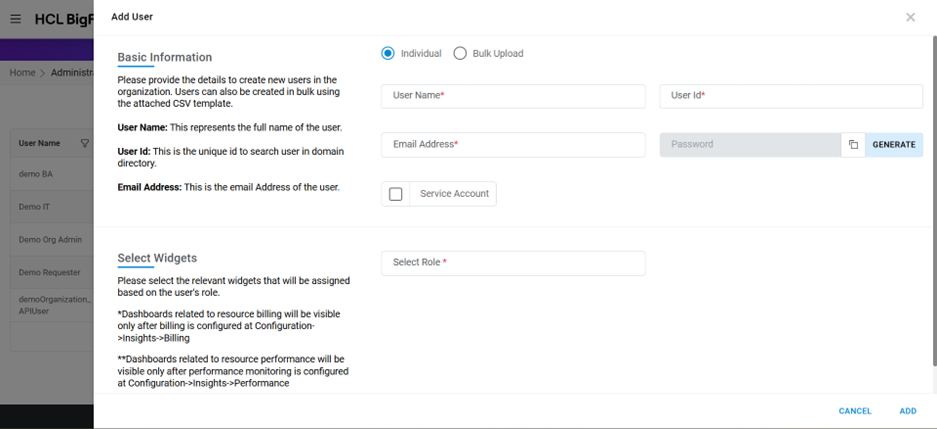Click into the User Id field
The width and height of the screenshot is (937, 429).
790,96
